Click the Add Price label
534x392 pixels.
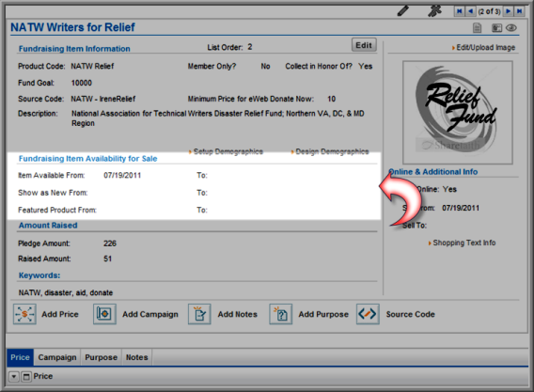click(x=60, y=314)
